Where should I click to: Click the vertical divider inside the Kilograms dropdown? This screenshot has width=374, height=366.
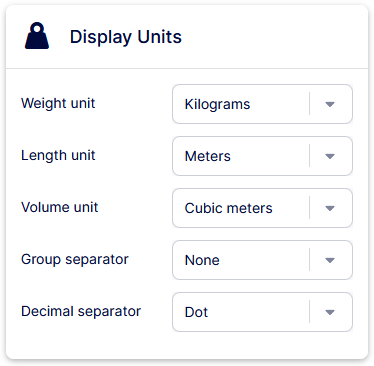pyautogui.click(x=309, y=104)
